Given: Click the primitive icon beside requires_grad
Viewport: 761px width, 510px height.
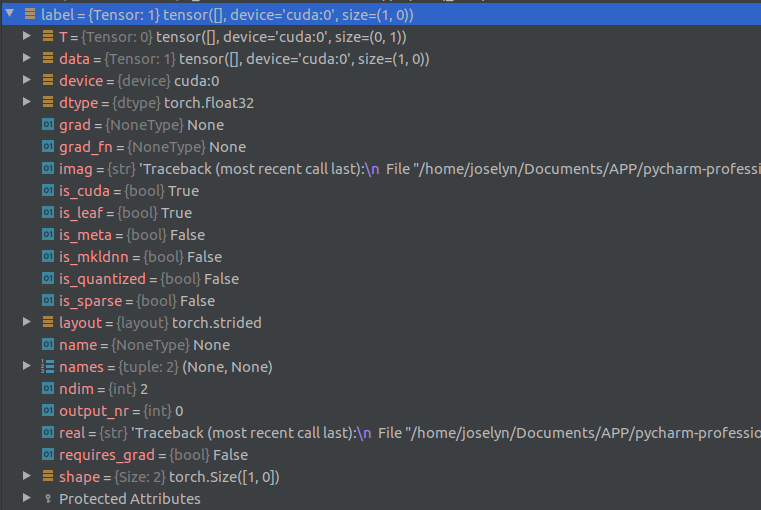Looking at the screenshot, I should [48, 454].
